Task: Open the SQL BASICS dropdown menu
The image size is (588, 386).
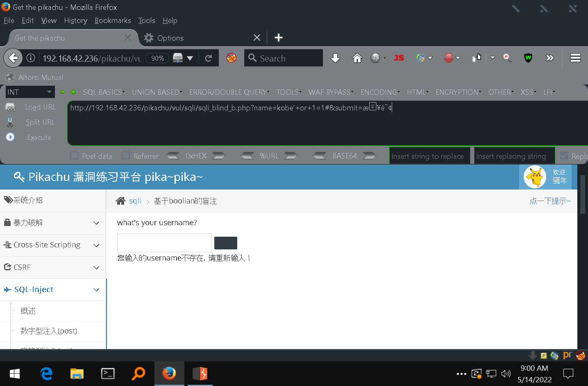Action: point(104,92)
